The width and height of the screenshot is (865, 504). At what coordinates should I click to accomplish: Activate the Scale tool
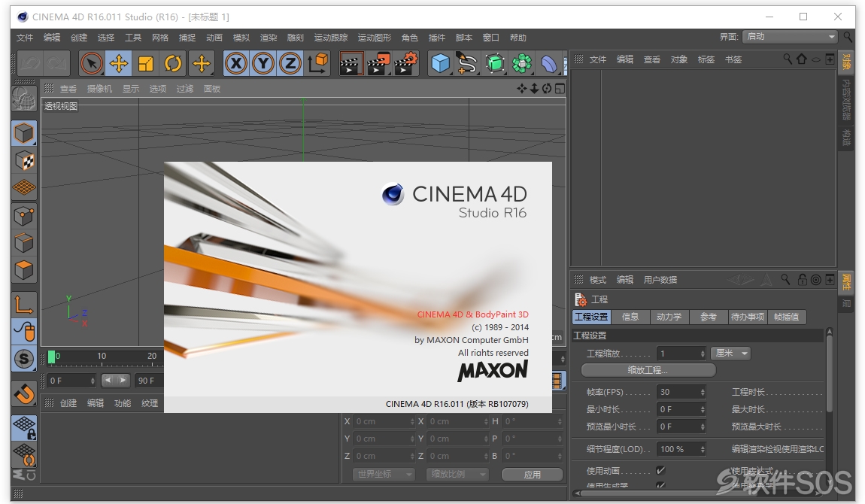coord(146,63)
